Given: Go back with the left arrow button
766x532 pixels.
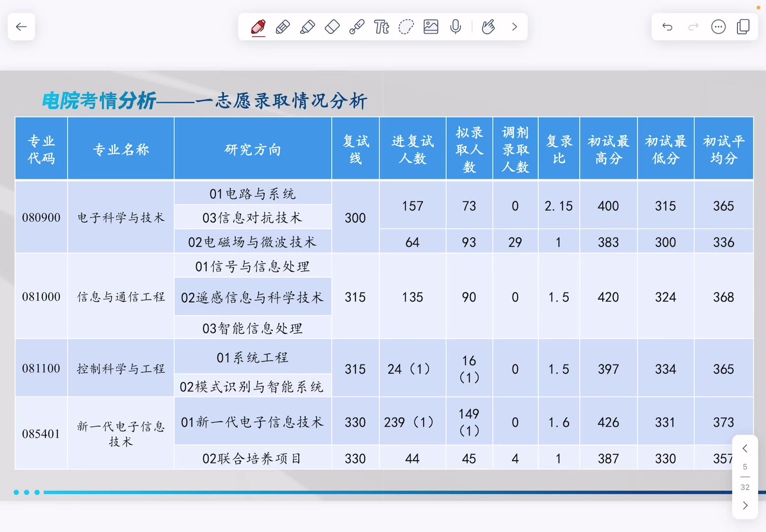Looking at the screenshot, I should 21,27.
